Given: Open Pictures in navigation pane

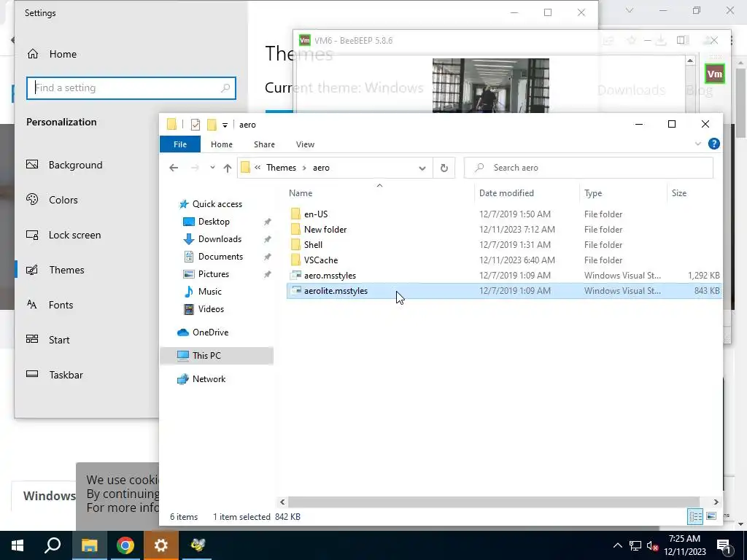Looking at the screenshot, I should [x=214, y=274].
